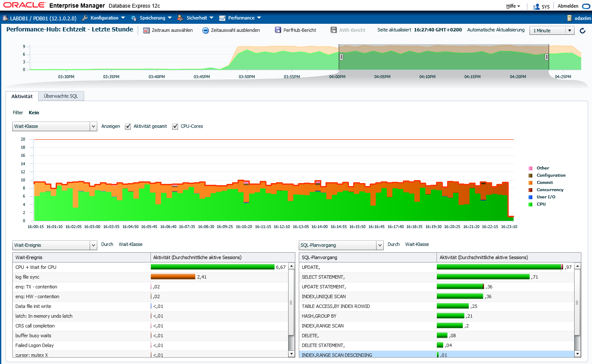This screenshot has width=592, height=364.
Task: Click the Konfiguration wrench icon
Action: click(85, 18)
